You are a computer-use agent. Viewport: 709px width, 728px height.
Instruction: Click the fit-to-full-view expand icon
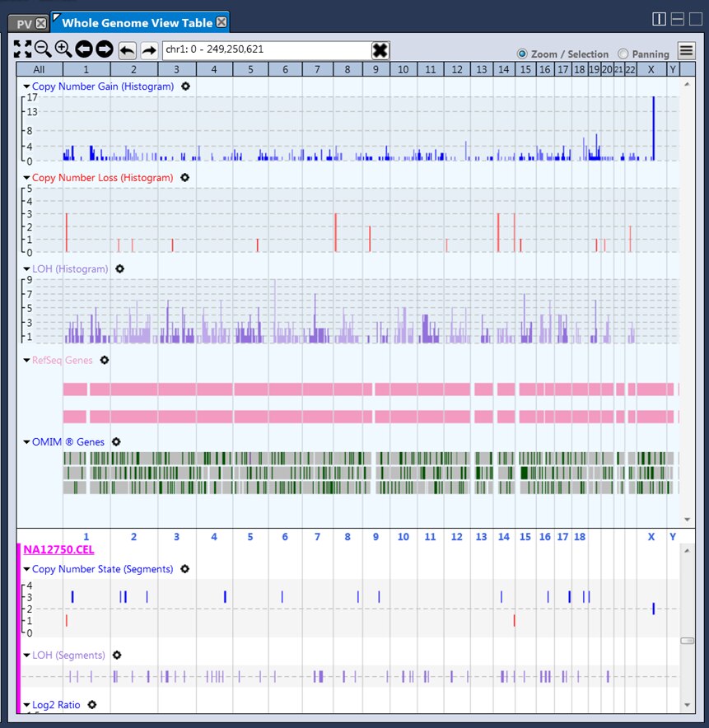click(23, 50)
